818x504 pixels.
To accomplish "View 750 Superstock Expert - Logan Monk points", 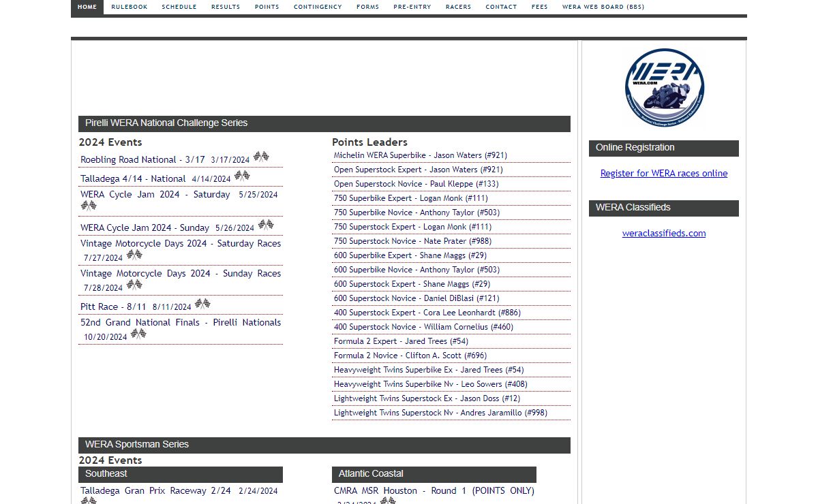I will (412, 227).
